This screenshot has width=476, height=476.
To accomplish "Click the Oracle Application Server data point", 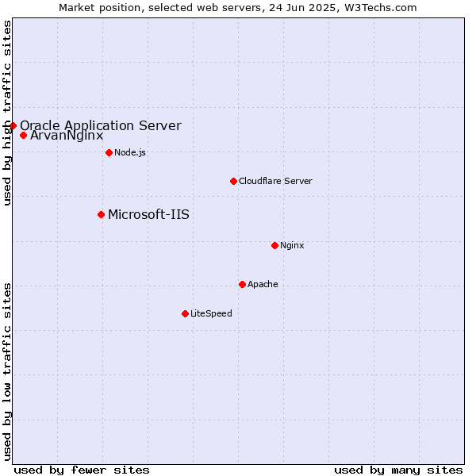I will [13, 125].
